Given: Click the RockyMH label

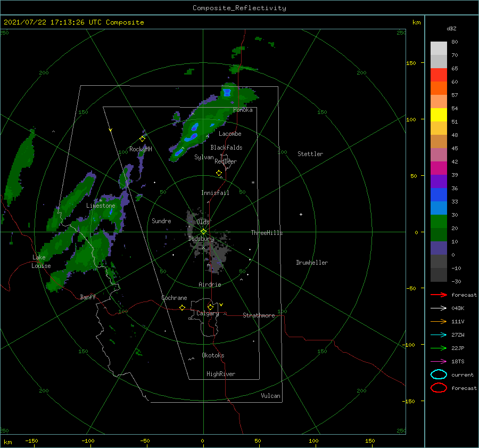Looking at the screenshot, I should (141, 149).
